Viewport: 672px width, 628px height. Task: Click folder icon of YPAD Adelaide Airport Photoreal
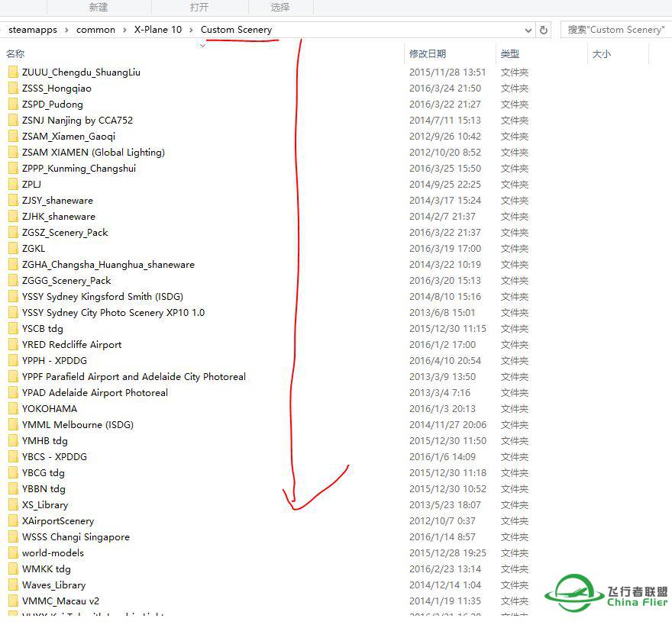(x=13, y=392)
